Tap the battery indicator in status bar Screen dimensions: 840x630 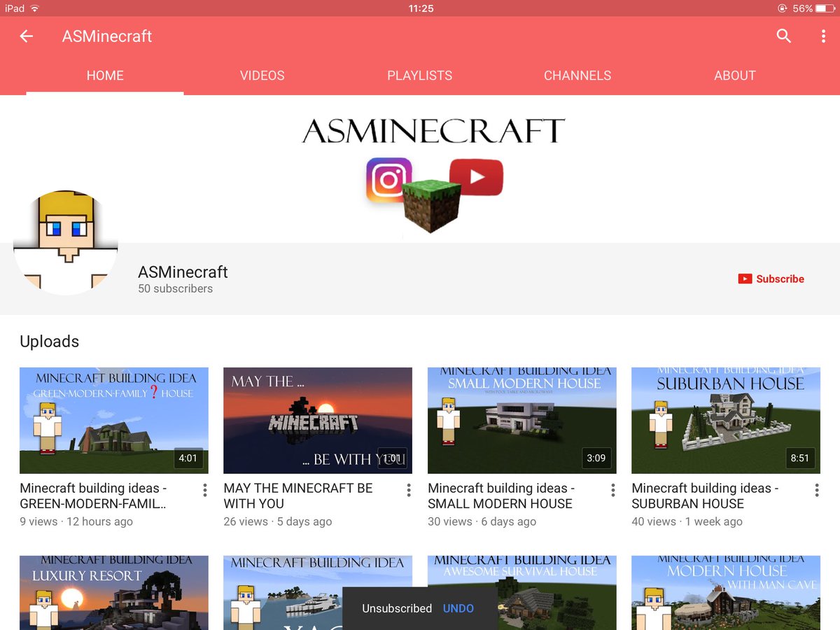[825, 8]
